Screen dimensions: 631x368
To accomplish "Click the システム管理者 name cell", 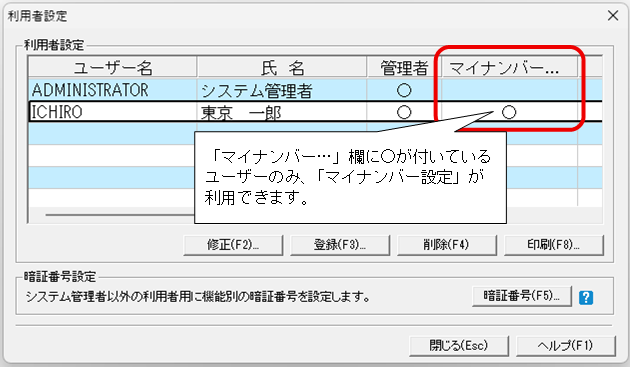I will coord(282,90).
